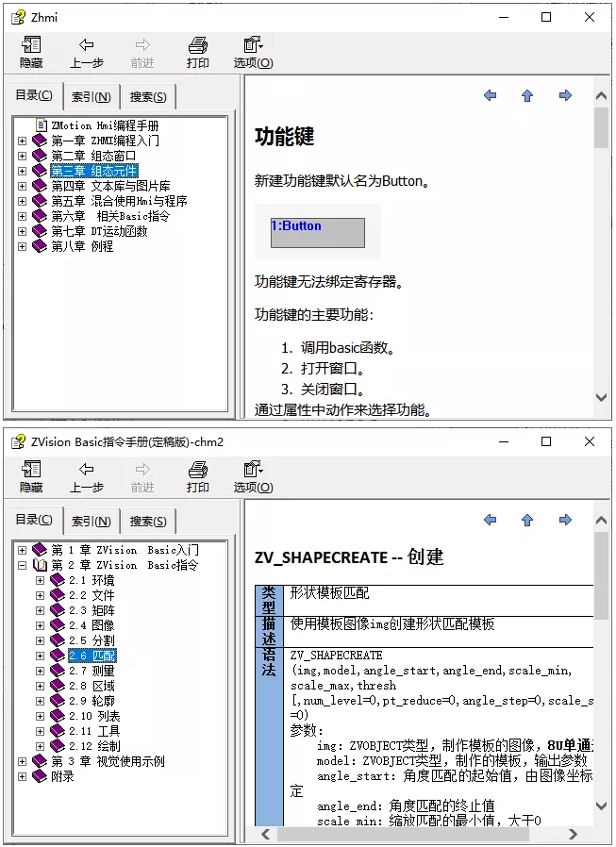Expand 第 1 章 ZVision Basic入门 node
Viewport: 616px width, 847px height.
pos(22,551)
